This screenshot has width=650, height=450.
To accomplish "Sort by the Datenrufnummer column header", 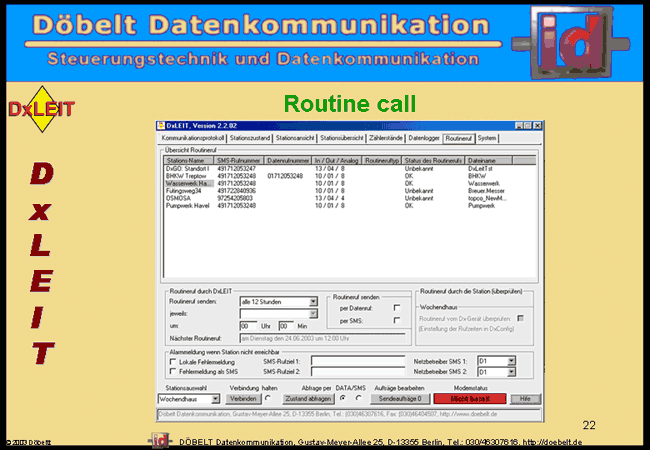I will coord(288,160).
